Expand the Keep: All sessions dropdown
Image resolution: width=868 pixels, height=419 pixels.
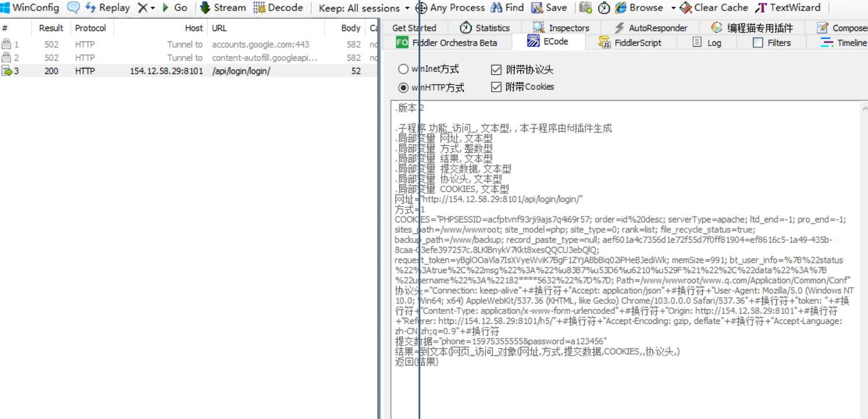point(407,8)
